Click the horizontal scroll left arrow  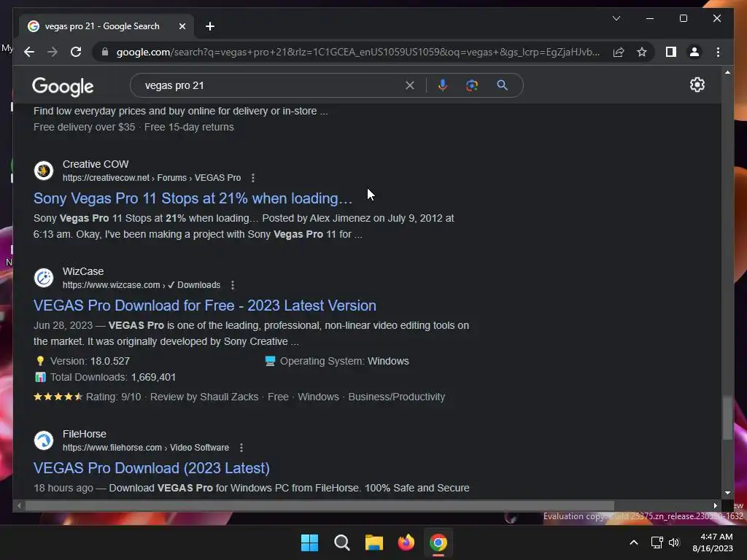[x=19, y=506]
